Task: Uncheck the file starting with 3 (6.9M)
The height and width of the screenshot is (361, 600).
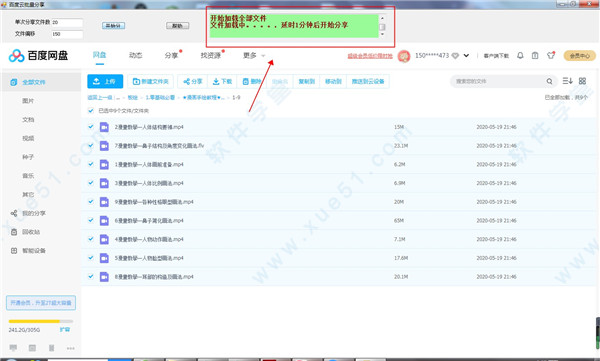Action: pyautogui.click(x=91, y=183)
